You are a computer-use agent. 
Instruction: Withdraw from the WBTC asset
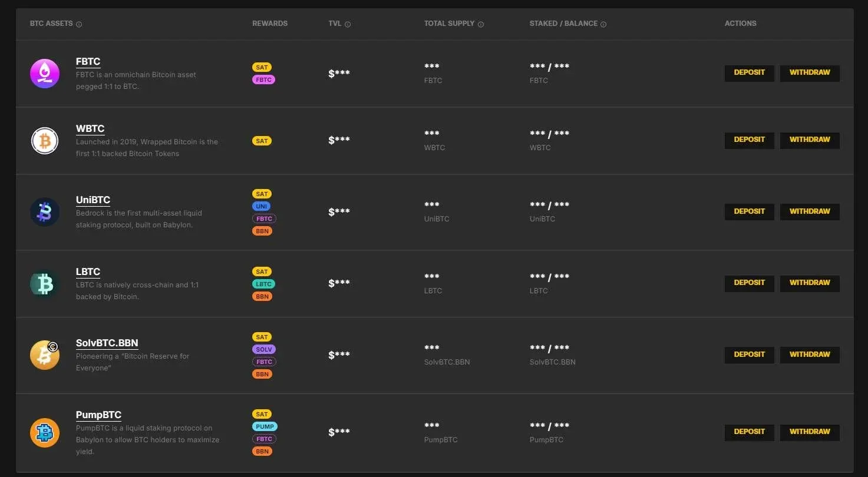point(809,140)
